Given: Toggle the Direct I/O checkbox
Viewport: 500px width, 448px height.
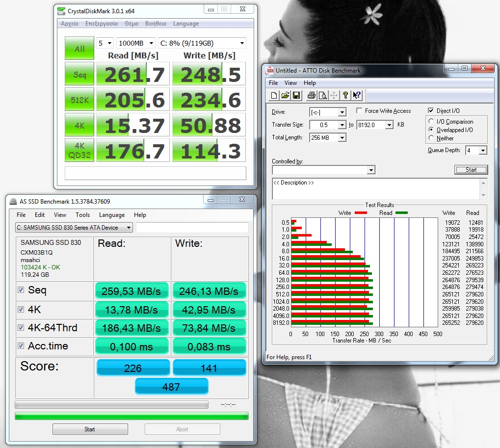Looking at the screenshot, I should pos(431,110).
